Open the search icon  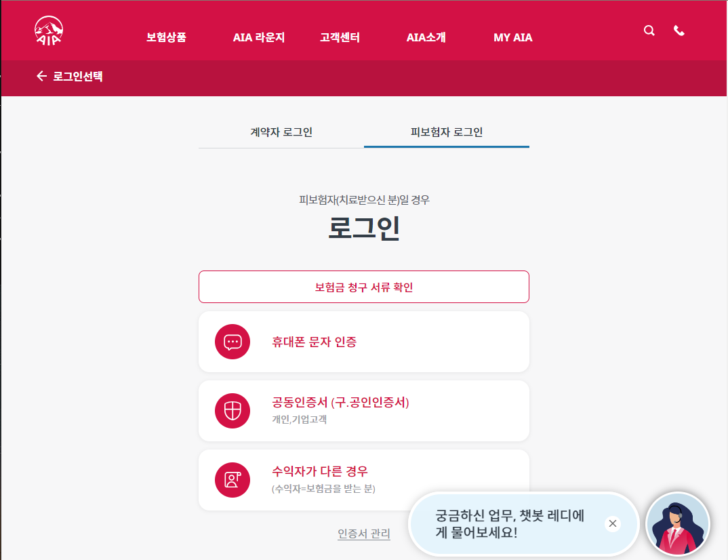pos(649,31)
